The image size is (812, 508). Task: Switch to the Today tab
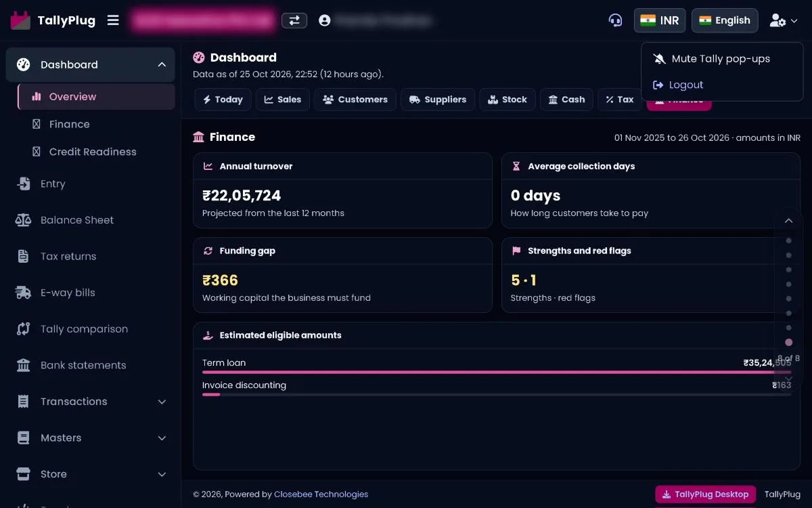tap(223, 100)
